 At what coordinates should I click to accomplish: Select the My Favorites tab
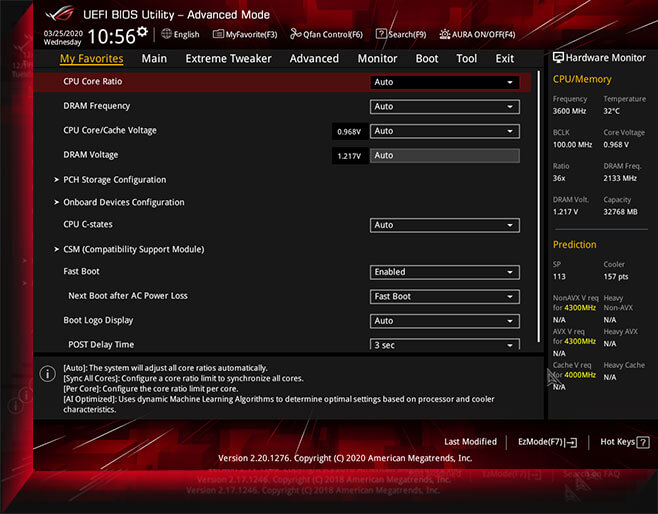91,58
